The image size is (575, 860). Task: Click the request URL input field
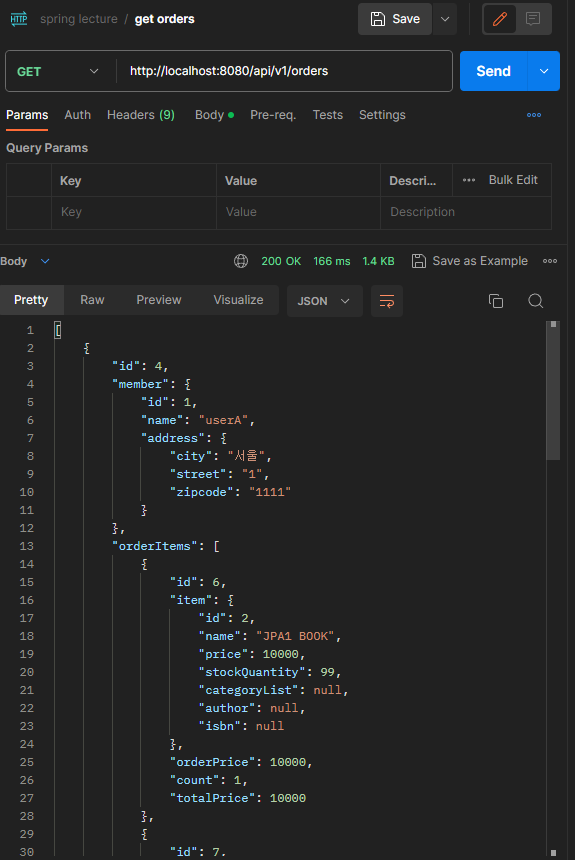(x=285, y=71)
